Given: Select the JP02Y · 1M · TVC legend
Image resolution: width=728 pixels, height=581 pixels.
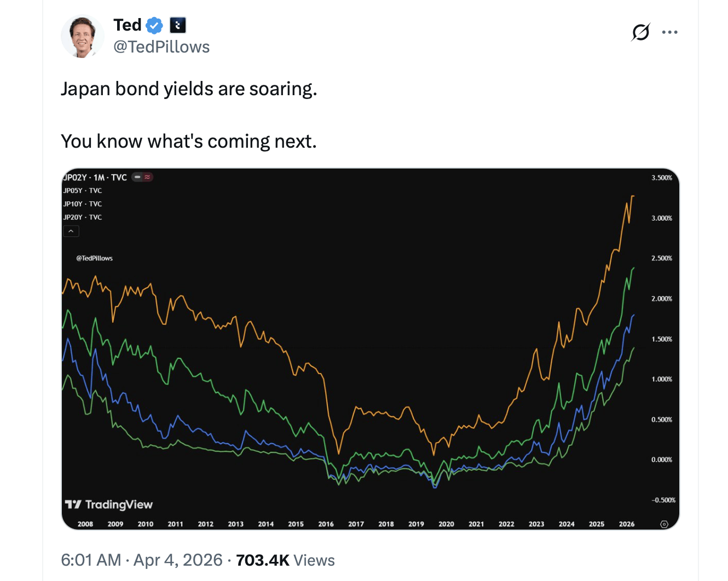Looking at the screenshot, I should pyautogui.click(x=95, y=177).
